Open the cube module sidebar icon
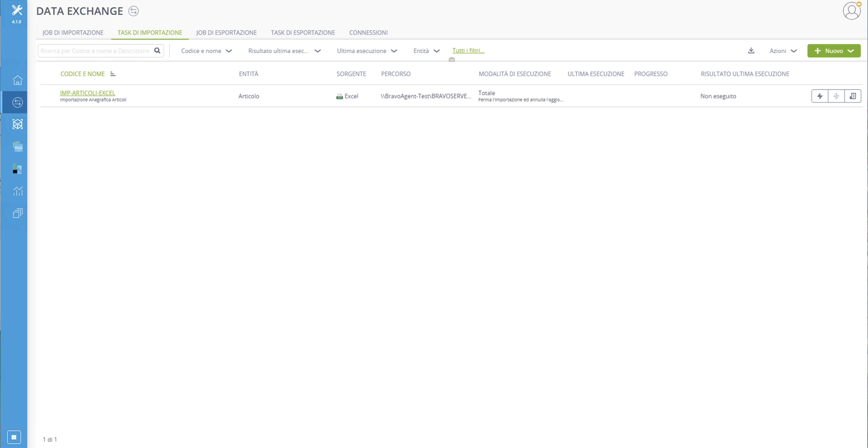The width and height of the screenshot is (868, 448). point(18,124)
